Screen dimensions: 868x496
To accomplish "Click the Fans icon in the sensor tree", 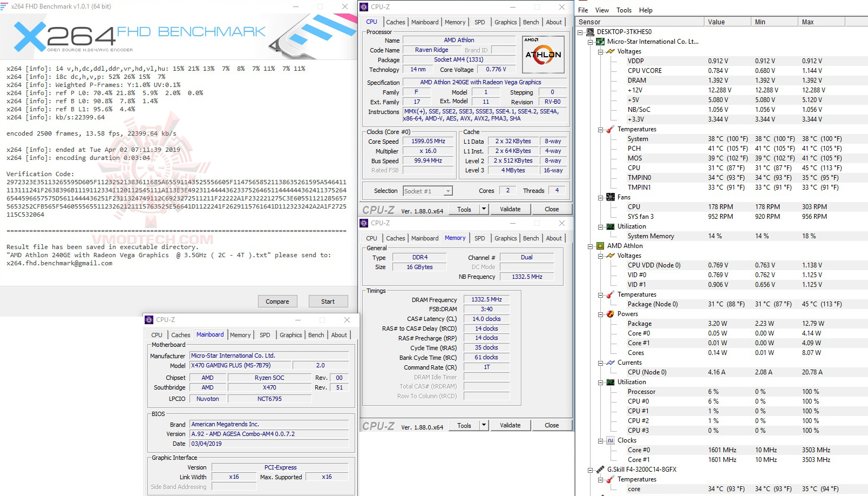I will click(611, 197).
